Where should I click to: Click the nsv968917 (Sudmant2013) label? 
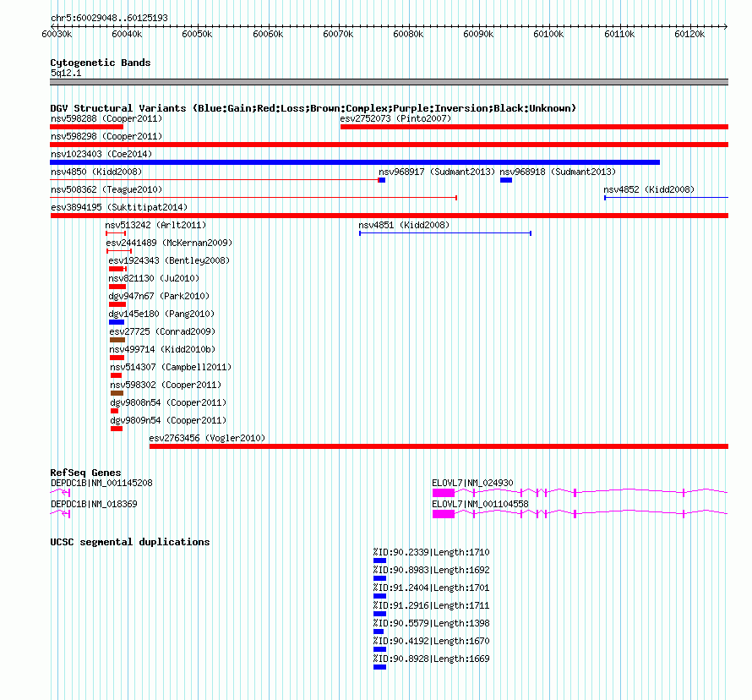pos(437,172)
